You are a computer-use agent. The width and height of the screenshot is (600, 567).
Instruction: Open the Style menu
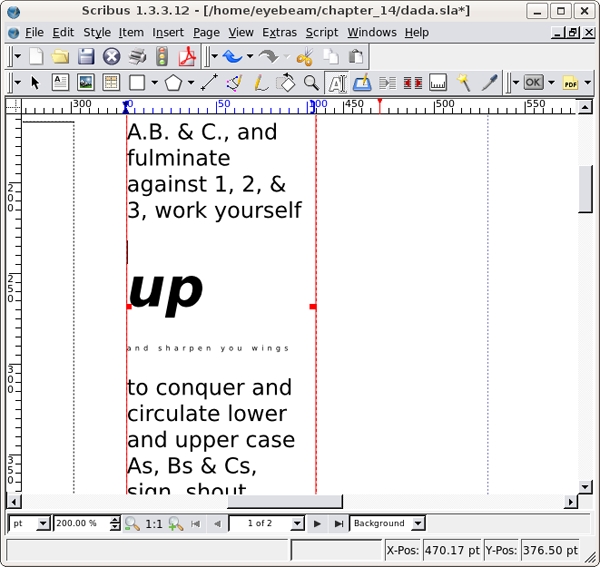[97, 32]
